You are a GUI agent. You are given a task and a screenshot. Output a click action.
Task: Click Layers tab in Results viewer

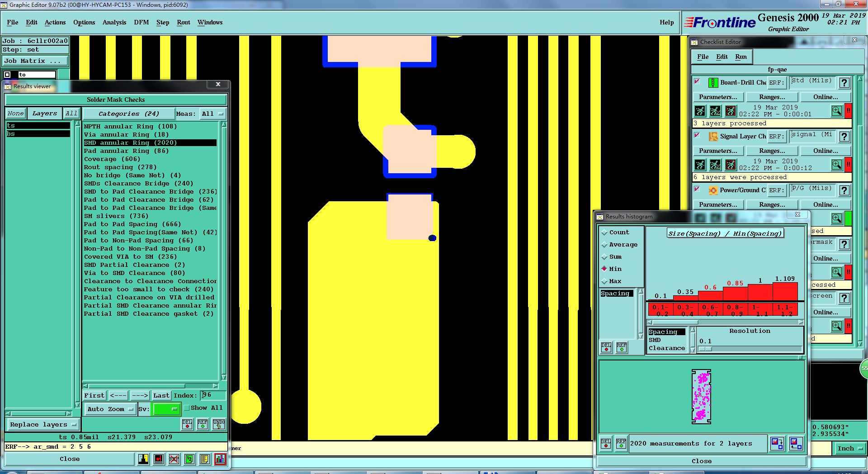click(45, 114)
